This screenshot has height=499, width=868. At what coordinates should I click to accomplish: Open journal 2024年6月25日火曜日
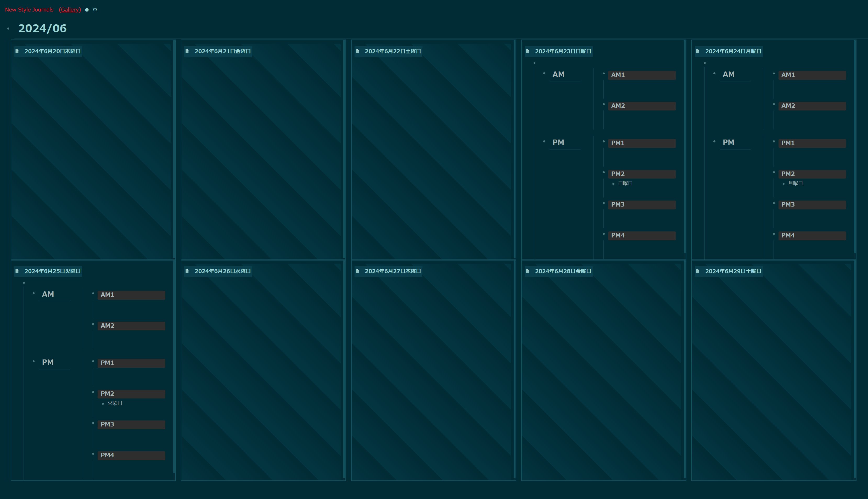tap(53, 271)
